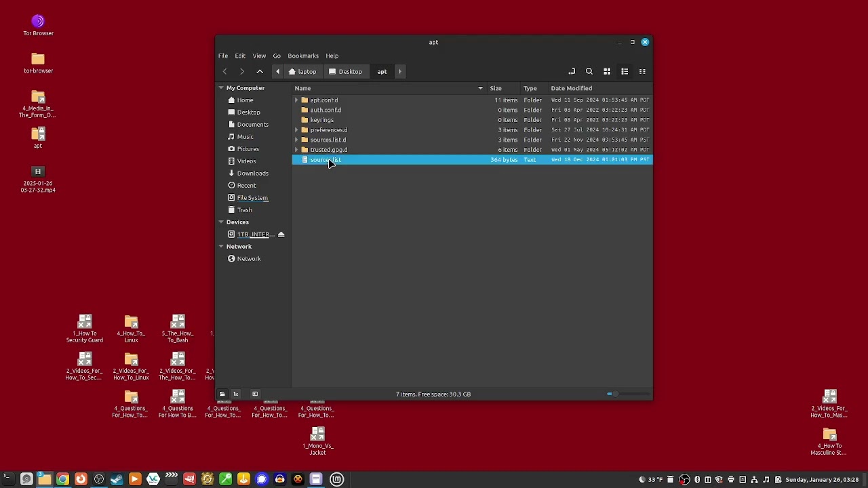
Task: Select the 2025-01-26 mp4 video on desktop
Action: click(38, 180)
